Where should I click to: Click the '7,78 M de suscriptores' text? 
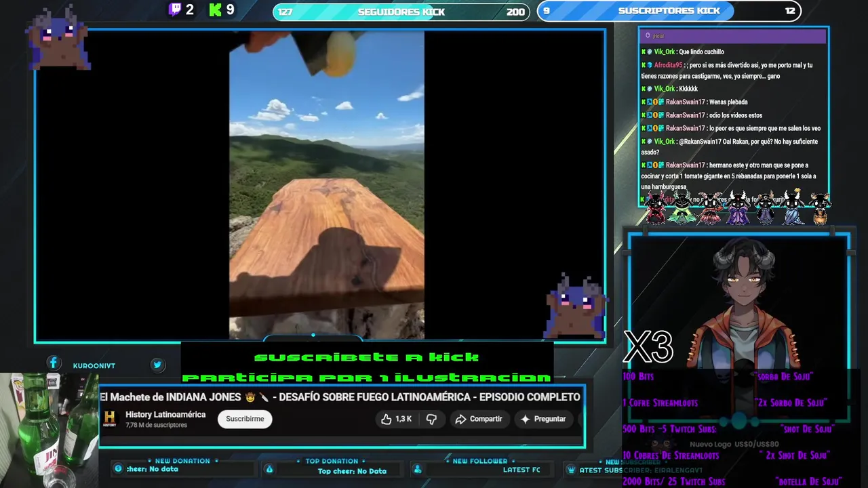tap(156, 425)
